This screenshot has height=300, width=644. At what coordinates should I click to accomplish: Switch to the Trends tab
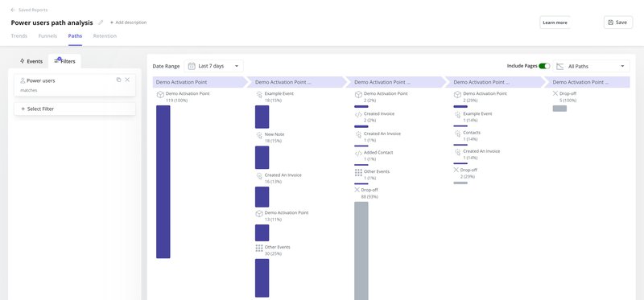point(19,36)
